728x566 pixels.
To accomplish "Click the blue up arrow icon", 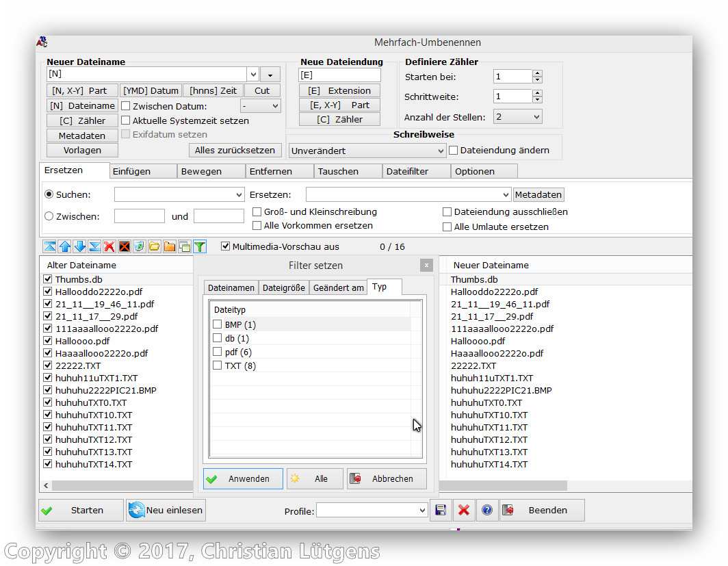I will coord(65,246).
